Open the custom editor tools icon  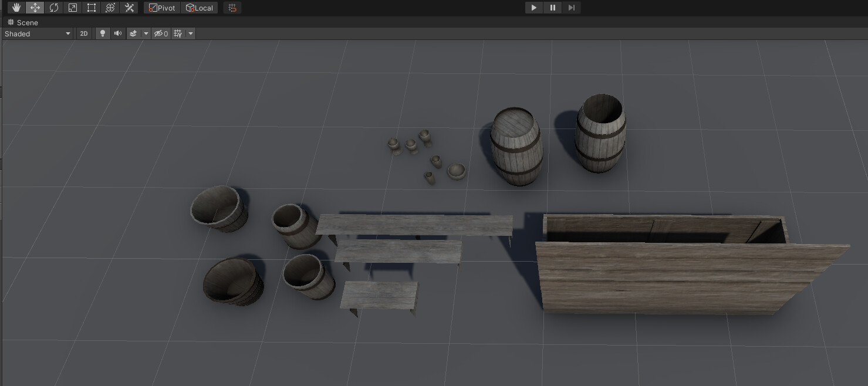[x=129, y=7]
